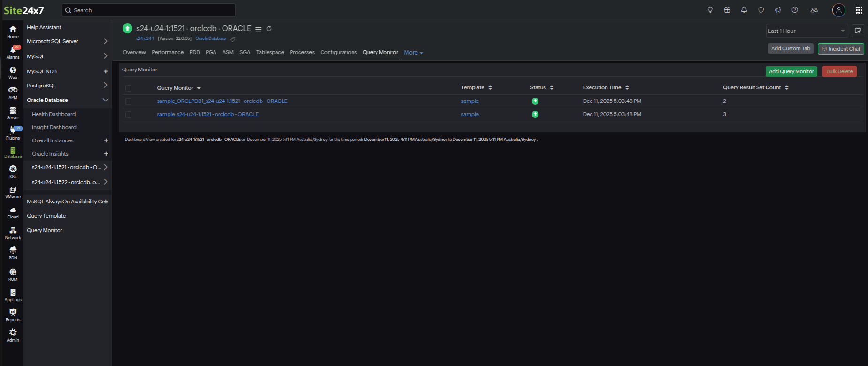Viewport: 868px width, 366px height.
Task: Check the sample_ORCLPDB1 row checkbox
Action: pos(128,101)
